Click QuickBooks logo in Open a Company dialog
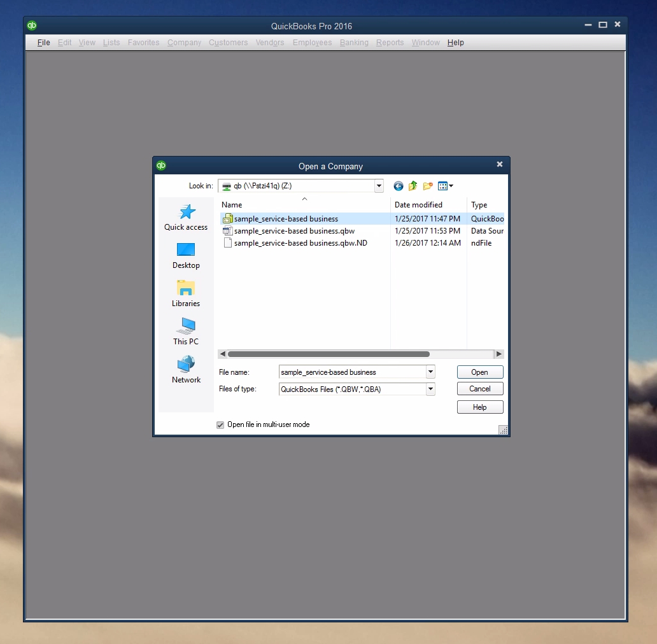This screenshot has height=644, width=657. pyautogui.click(x=161, y=165)
